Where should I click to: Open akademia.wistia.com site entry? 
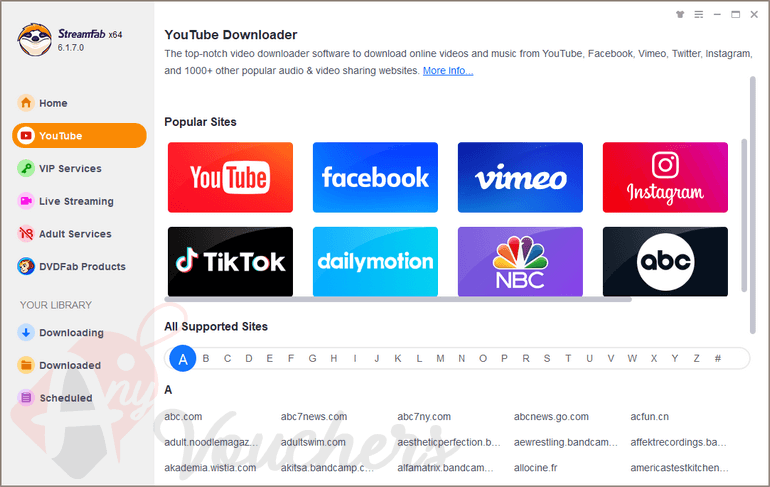tap(210, 467)
